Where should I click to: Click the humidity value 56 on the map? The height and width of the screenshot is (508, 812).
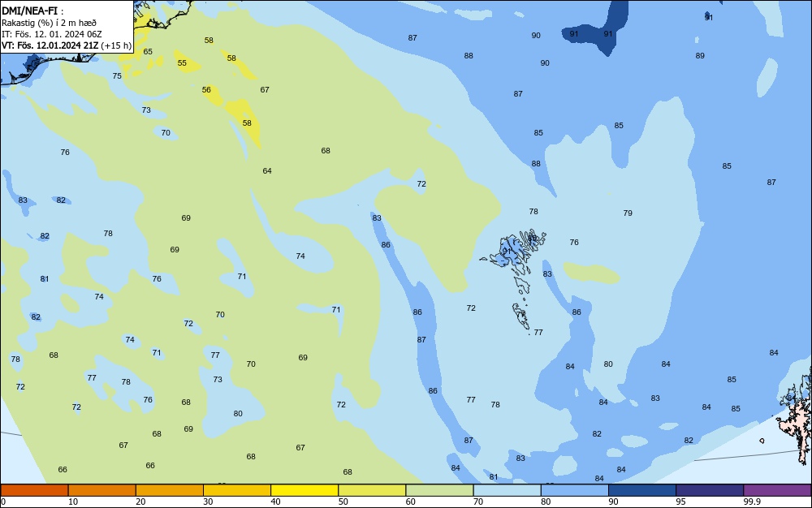point(206,89)
